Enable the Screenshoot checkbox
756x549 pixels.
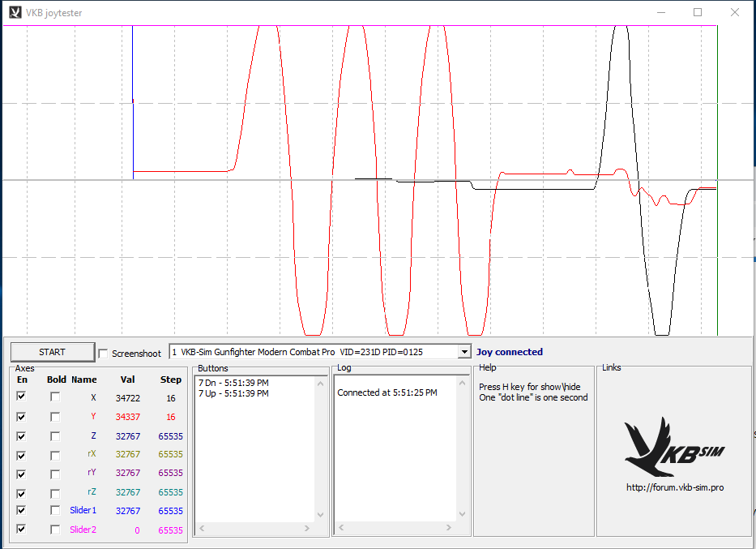click(x=103, y=354)
